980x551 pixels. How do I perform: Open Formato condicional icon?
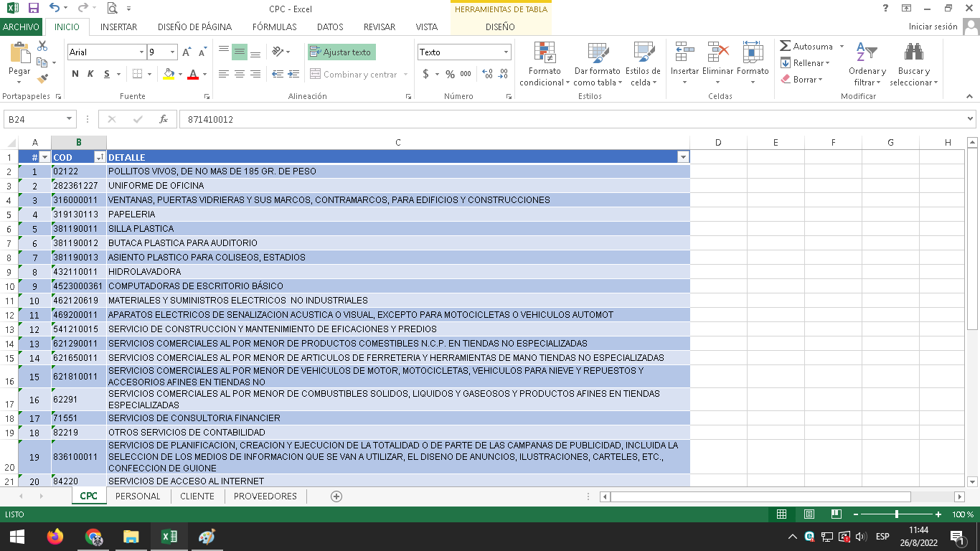[545, 53]
